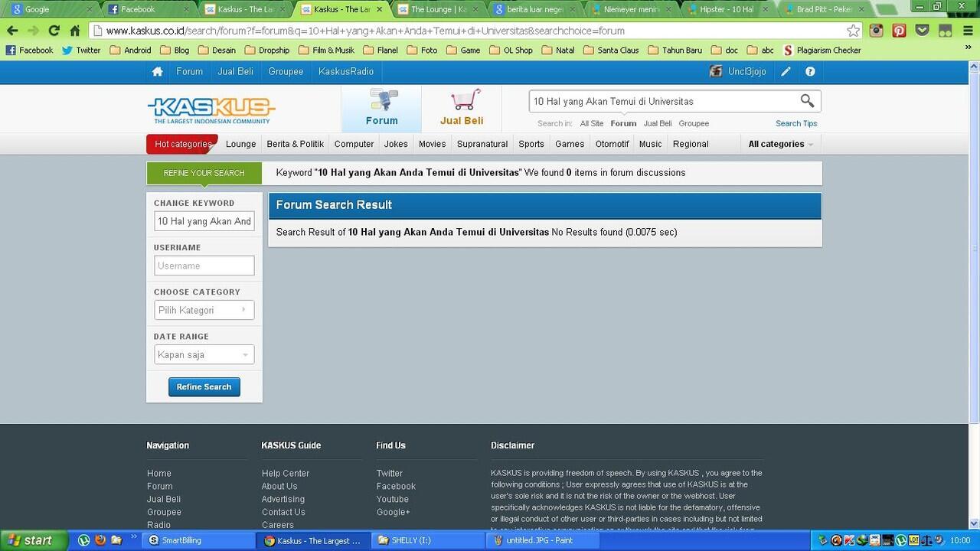Switch to the Brad Pitt tab

tap(825, 9)
